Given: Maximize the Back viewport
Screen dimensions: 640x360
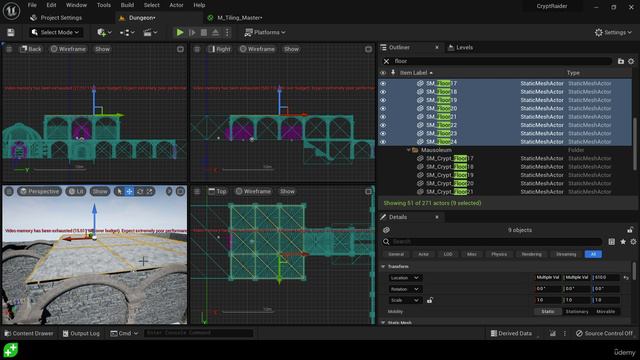Looking at the screenshot, I should (x=180, y=49).
